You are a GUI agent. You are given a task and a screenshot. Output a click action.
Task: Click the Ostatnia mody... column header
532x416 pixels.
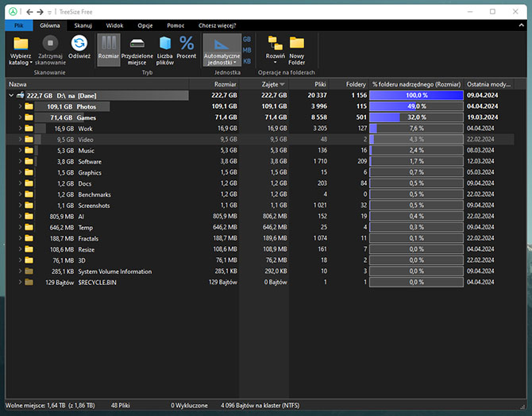pos(489,84)
